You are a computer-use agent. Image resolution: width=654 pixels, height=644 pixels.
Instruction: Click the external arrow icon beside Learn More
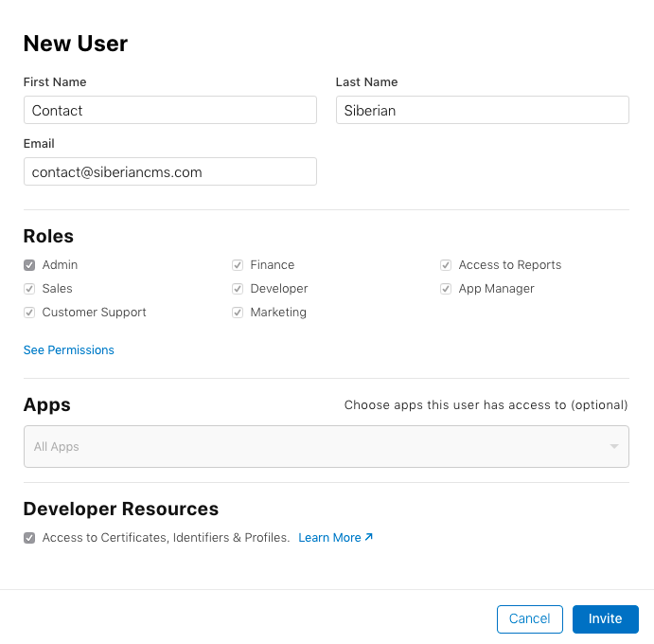[x=369, y=537]
